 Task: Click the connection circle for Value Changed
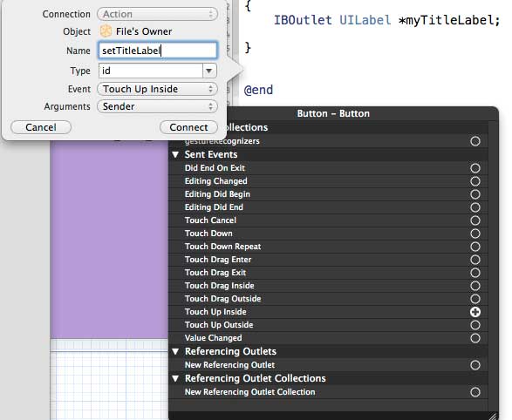coord(475,338)
